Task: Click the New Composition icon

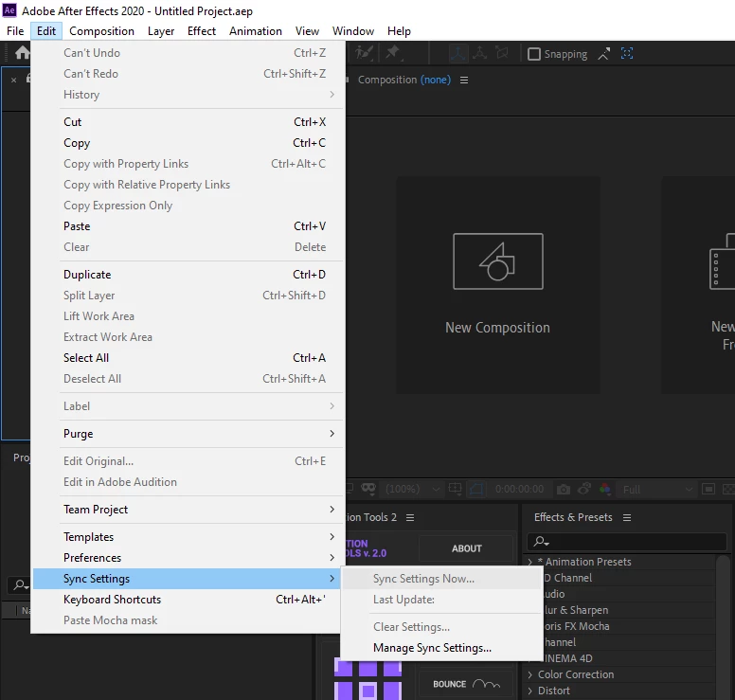Action: pyautogui.click(x=498, y=261)
